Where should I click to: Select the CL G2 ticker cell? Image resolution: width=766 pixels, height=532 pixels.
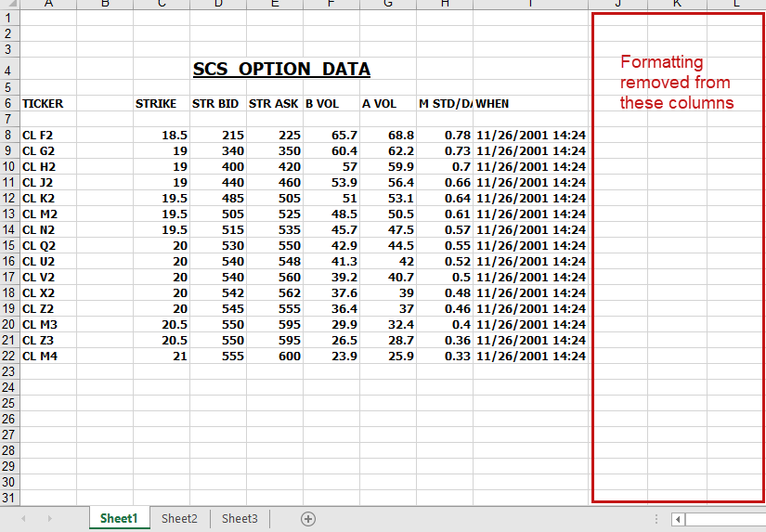pyautogui.click(x=48, y=151)
